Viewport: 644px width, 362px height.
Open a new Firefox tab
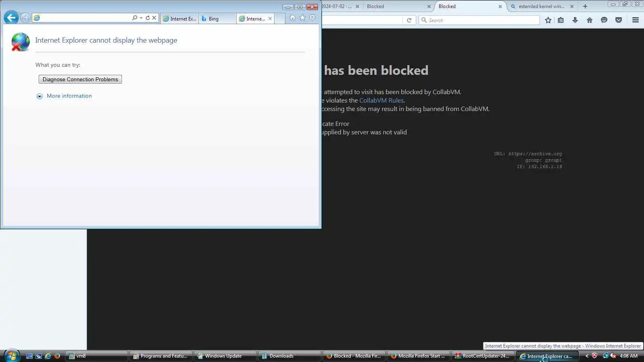[x=585, y=6]
